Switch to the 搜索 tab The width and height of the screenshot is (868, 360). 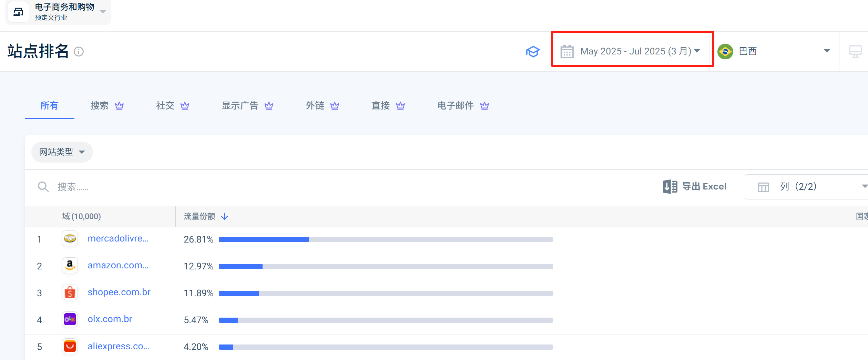pos(106,105)
